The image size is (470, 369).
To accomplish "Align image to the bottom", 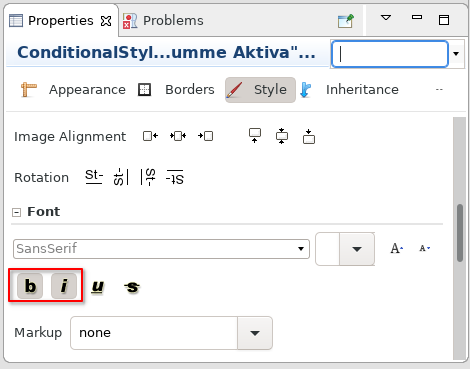I will click(x=309, y=136).
